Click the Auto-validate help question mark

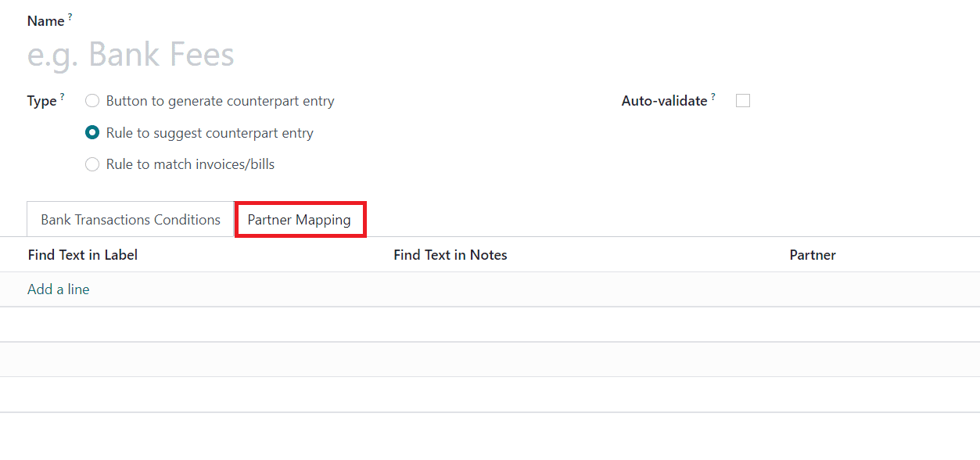point(713,96)
